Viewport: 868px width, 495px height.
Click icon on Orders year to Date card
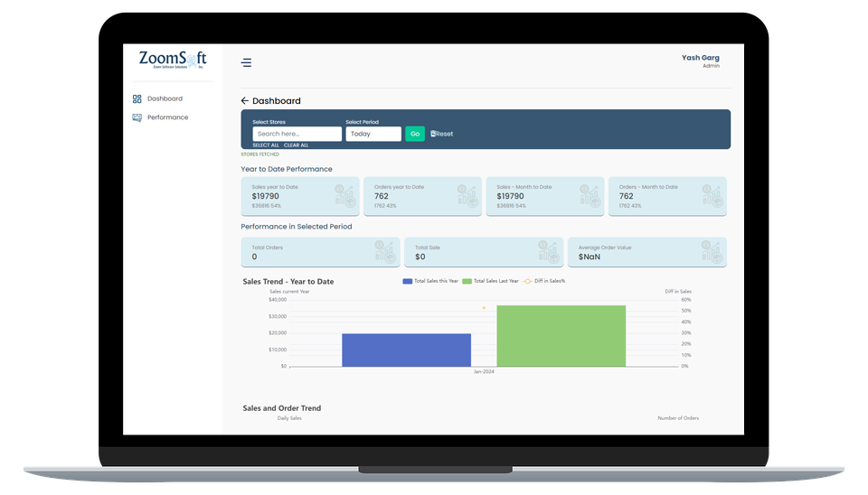[467, 196]
